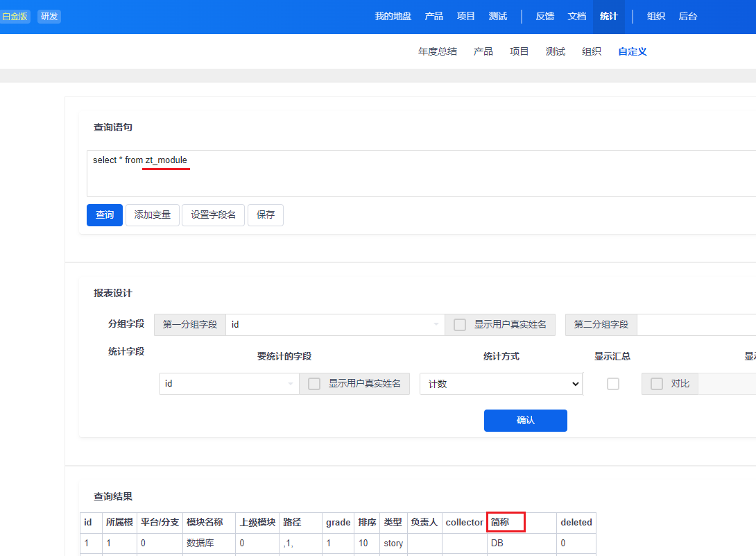Switch to the 年度总结 sub-tab
Image resolution: width=756 pixels, height=556 pixels.
(437, 52)
